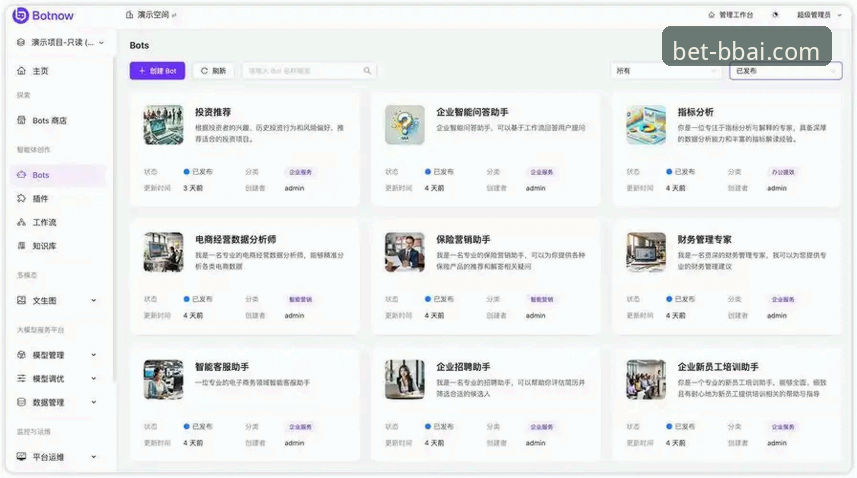Click the 模型管理 icon in sidebar
Viewport: 857px width, 478px height.
click(x=21, y=355)
